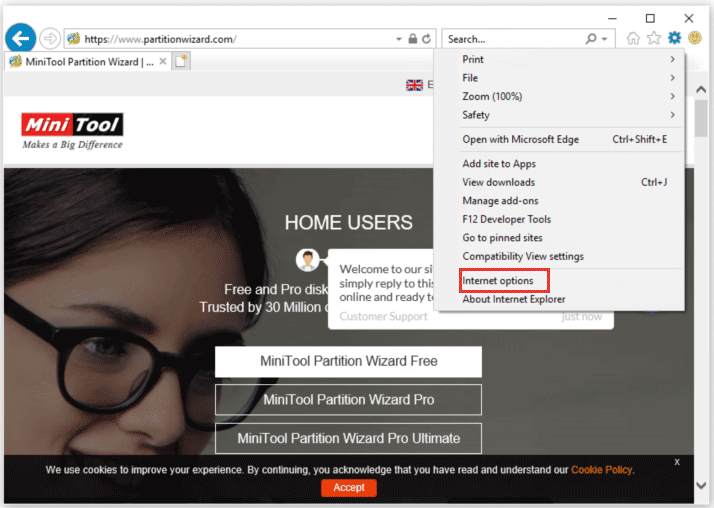The height and width of the screenshot is (508, 714).
Task: Click MiniTool Partition Wizard Free button
Action: pos(348,361)
